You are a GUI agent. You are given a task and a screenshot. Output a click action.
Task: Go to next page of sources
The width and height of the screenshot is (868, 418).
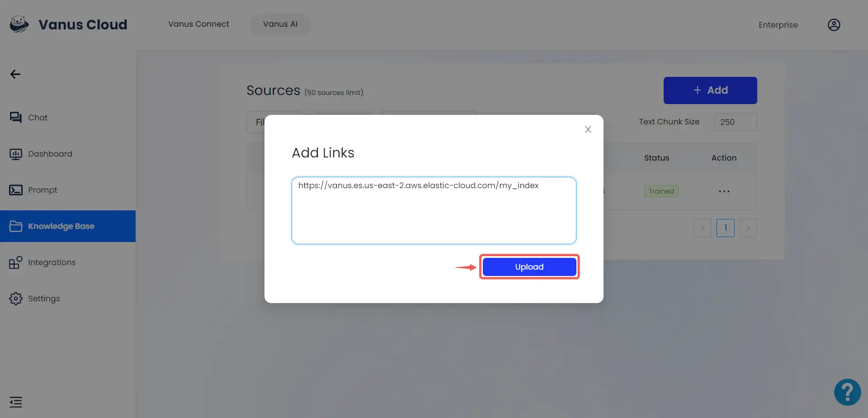tap(748, 228)
